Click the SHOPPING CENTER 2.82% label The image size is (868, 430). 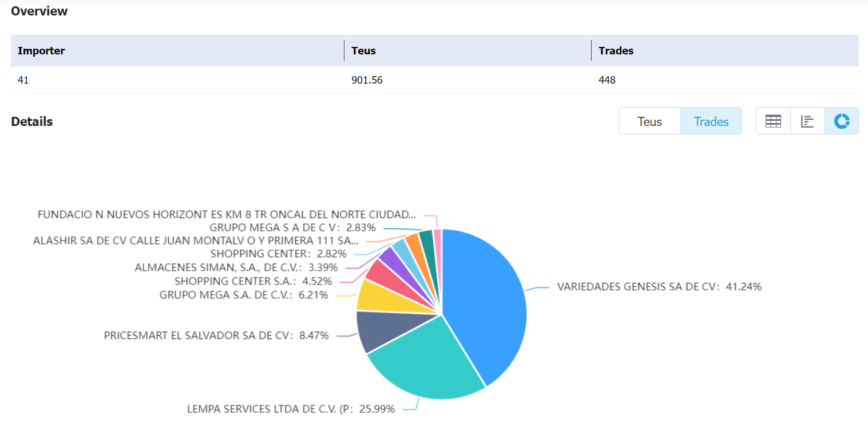pos(279,254)
